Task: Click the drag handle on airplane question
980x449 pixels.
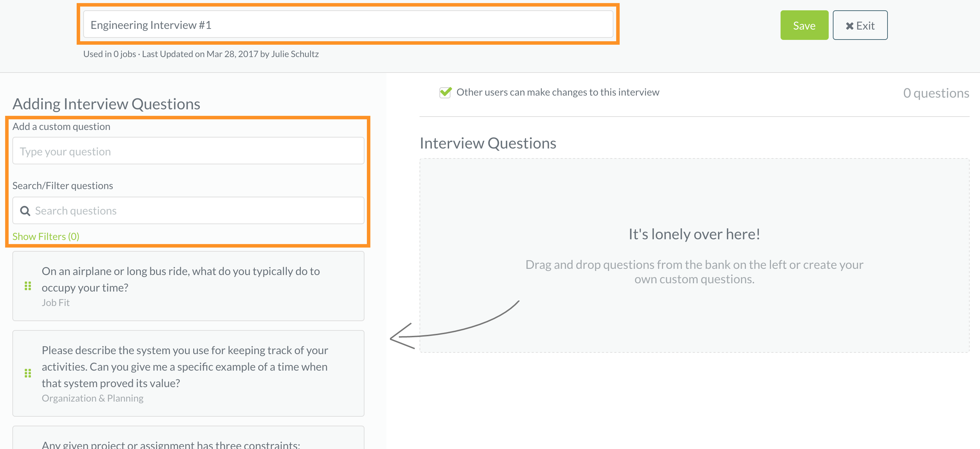Action: (28, 286)
